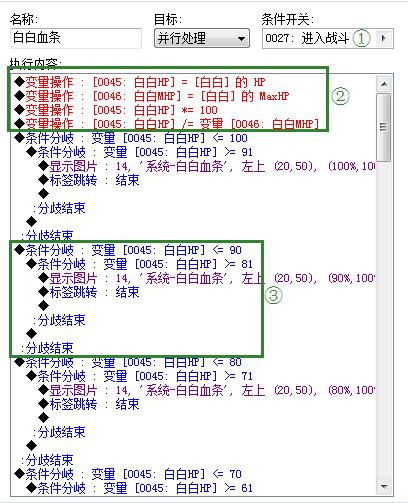Open the 条件开关 selector arrow button

[384, 38]
